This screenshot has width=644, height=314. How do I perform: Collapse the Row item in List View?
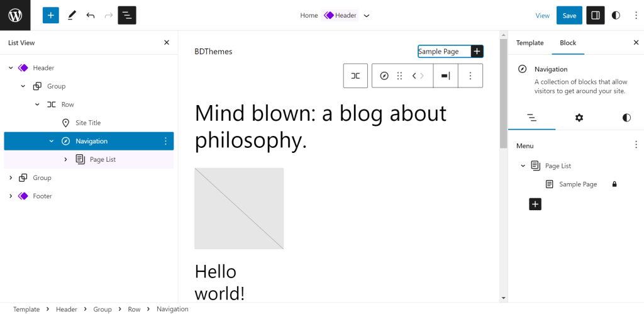click(37, 104)
